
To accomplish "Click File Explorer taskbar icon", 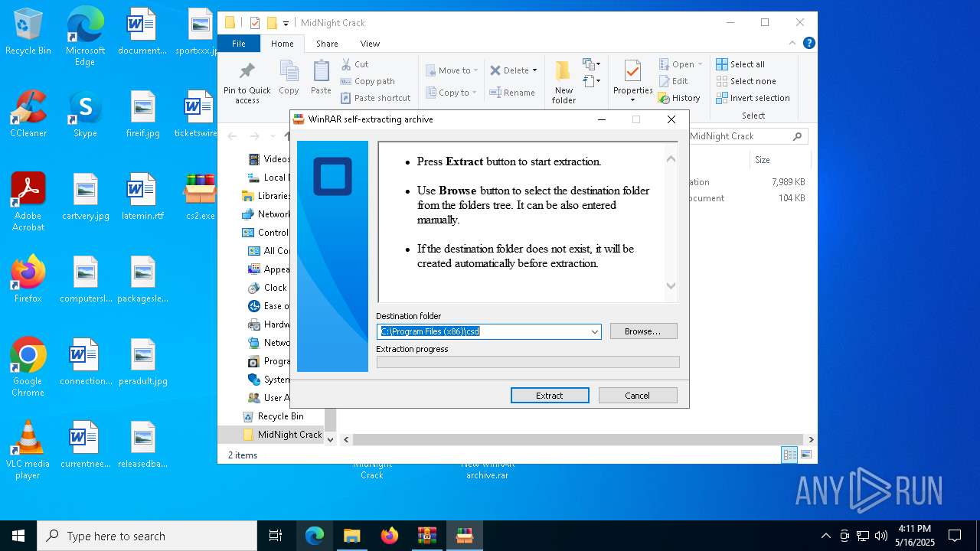I will point(351,536).
